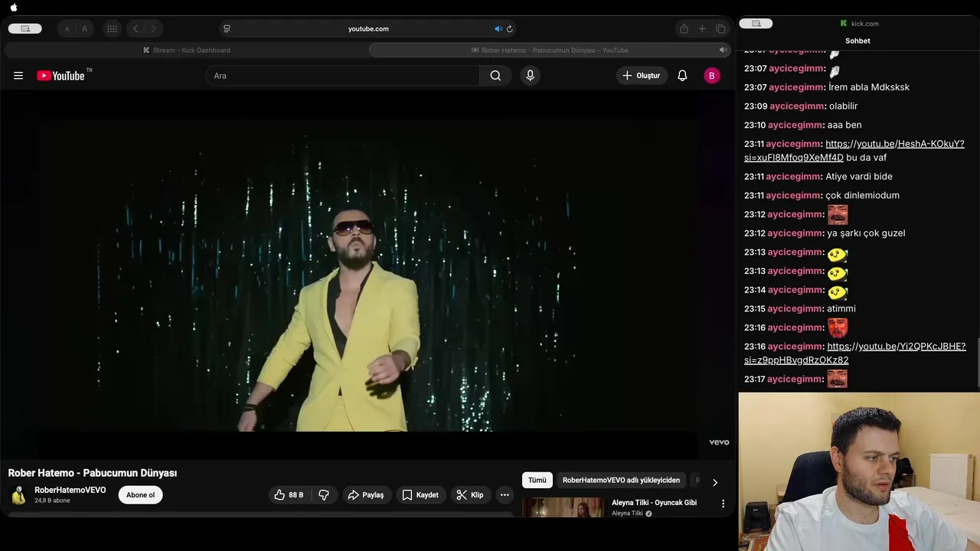Open YouTube hamburger guide menu

pos(18,76)
